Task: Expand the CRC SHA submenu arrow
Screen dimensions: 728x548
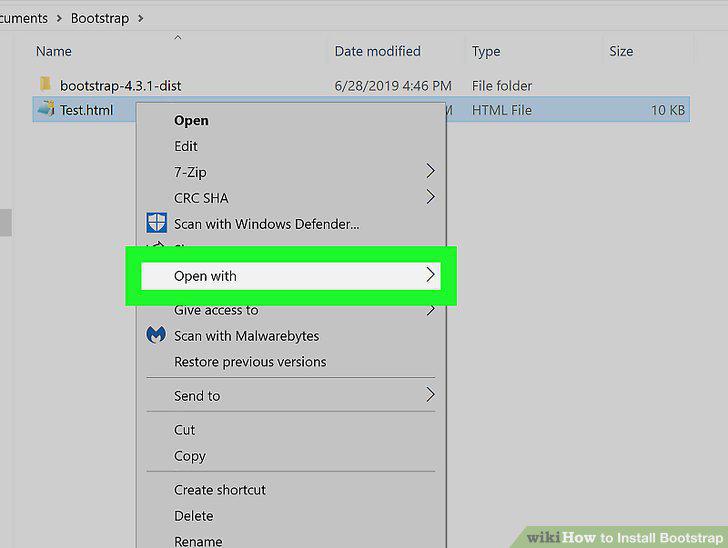Action: (430, 197)
